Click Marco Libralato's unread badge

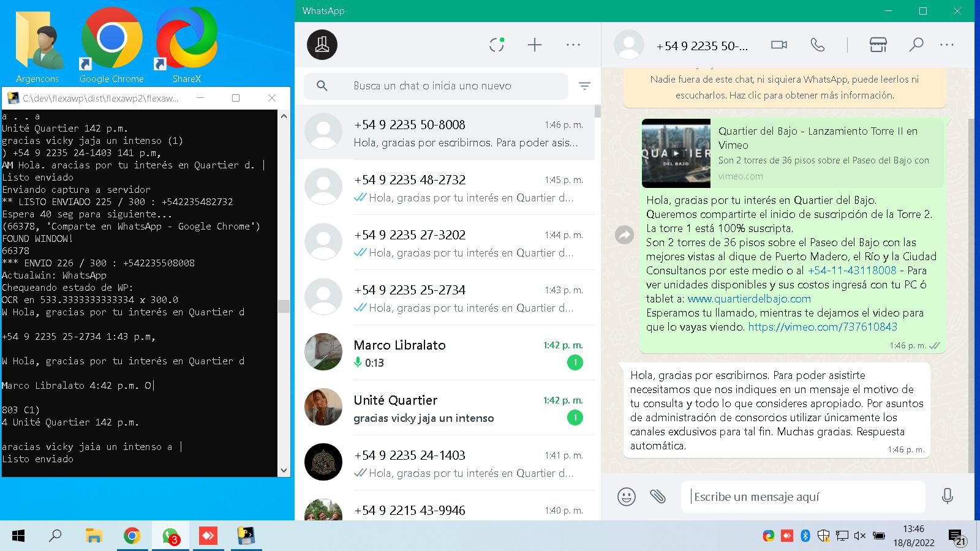click(575, 362)
